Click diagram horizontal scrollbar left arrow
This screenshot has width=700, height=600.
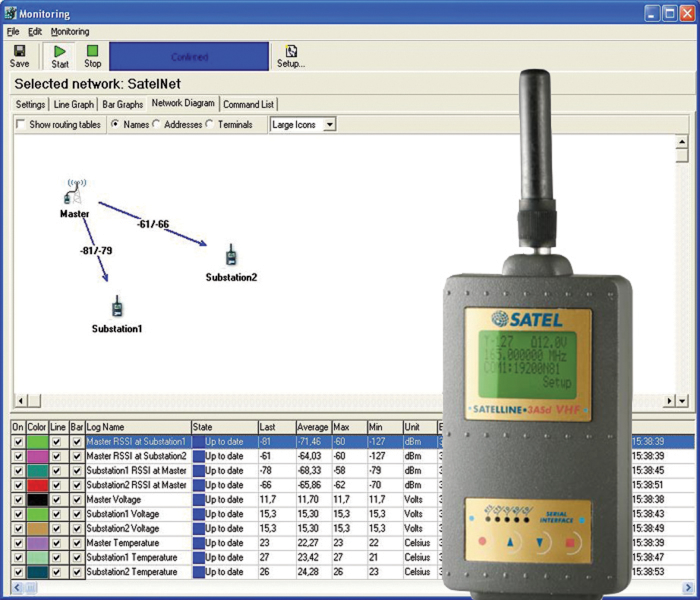pos(20,400)
